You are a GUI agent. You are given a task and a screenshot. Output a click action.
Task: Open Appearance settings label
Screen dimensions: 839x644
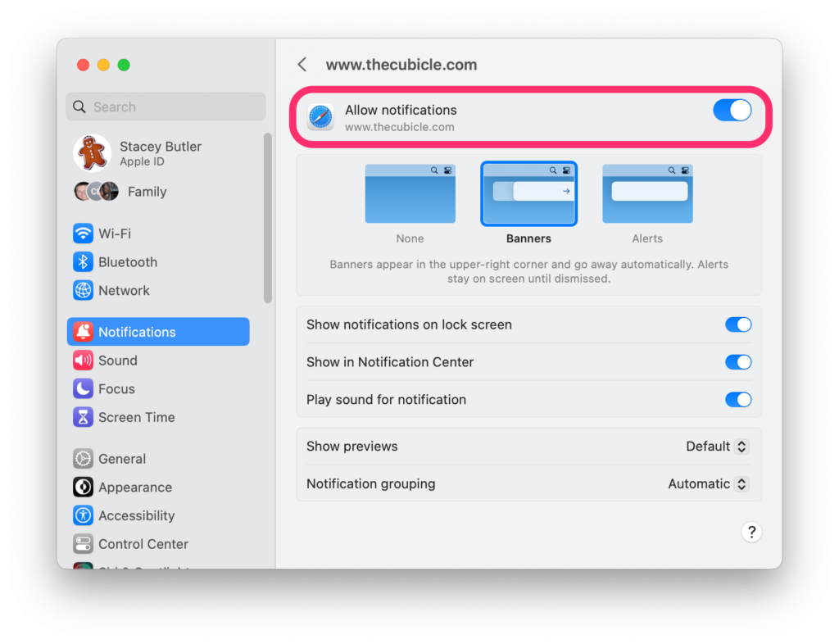click(x=135, y=488)
